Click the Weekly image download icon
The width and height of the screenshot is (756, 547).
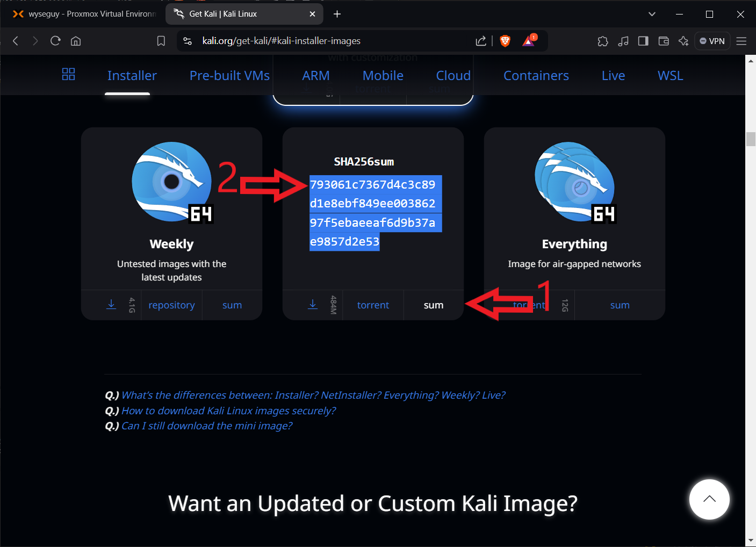point(111,305)
